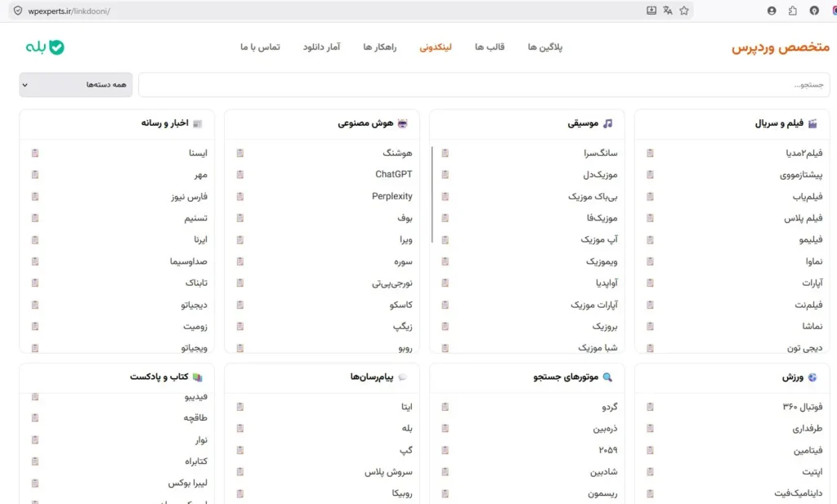This screenshot has width=837, height=504.
Task: Click the text کتابراه
Action: click(196, 462)
